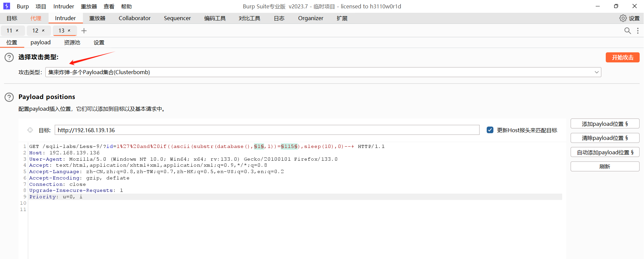Add a new Intruder tab with plus
Image resolution: width=644 pixels, height=259 pixels.
coord(84,31)
